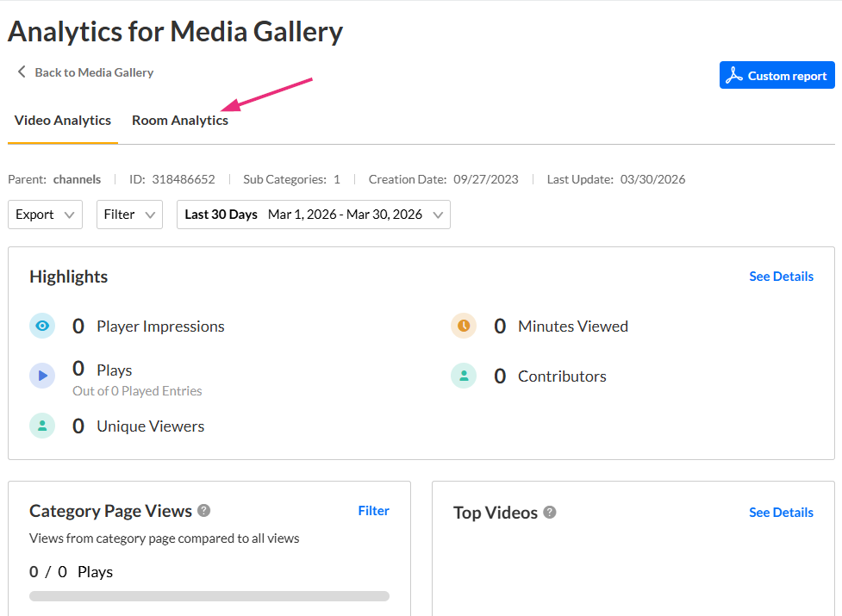Click the back arrow chevron icon
The height and width of the screenshot is (616, 842).
pos(22,72)
